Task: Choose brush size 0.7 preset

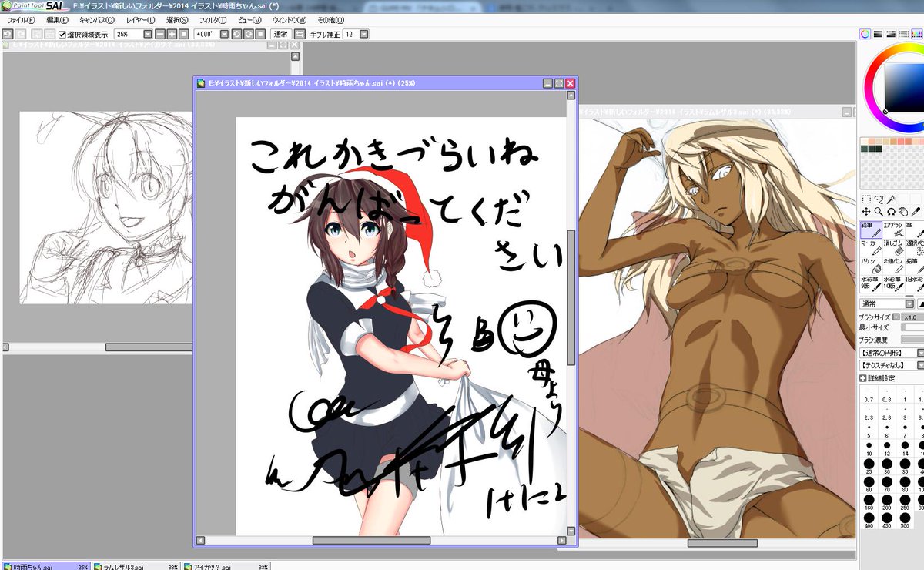Action: pyautogui.click(x=869, y=395)
